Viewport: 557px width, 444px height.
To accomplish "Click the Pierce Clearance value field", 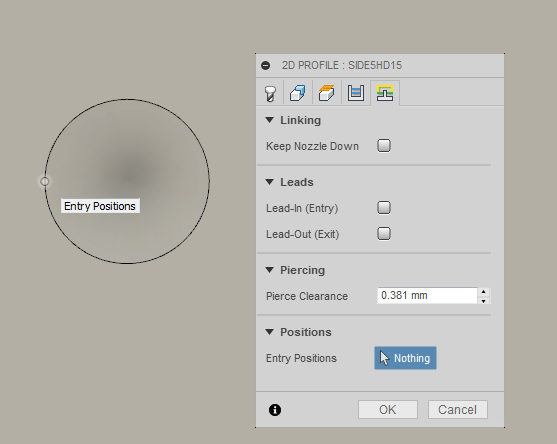I will click(427, 296).
